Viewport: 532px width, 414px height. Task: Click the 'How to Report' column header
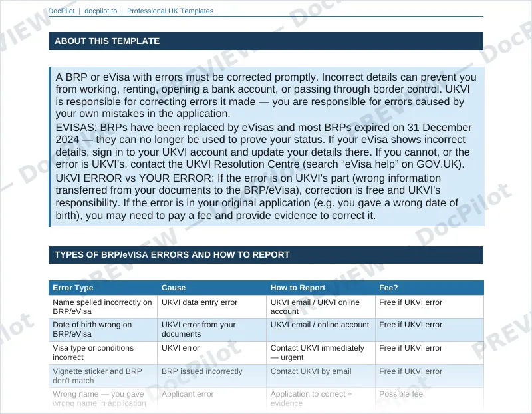click(321, 288)
